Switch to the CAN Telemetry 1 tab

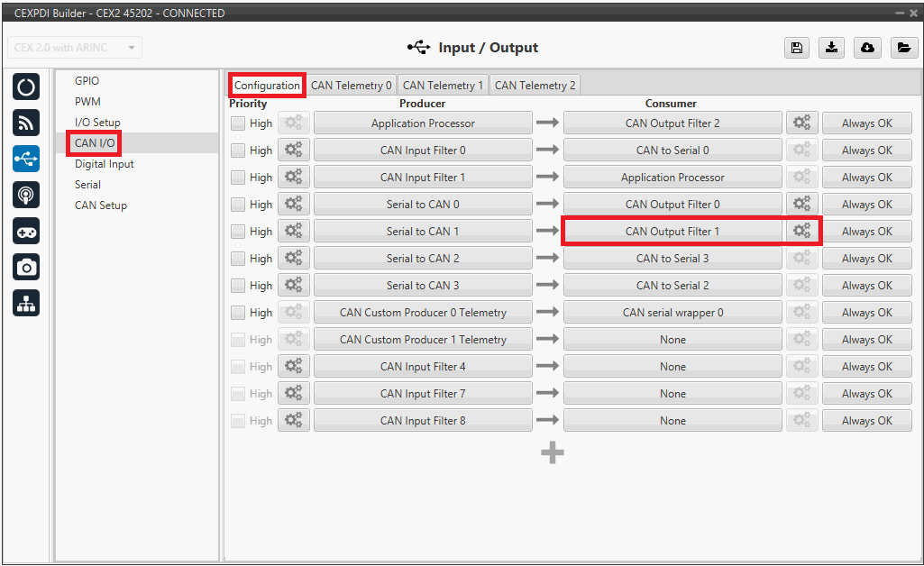coord(443,86)
